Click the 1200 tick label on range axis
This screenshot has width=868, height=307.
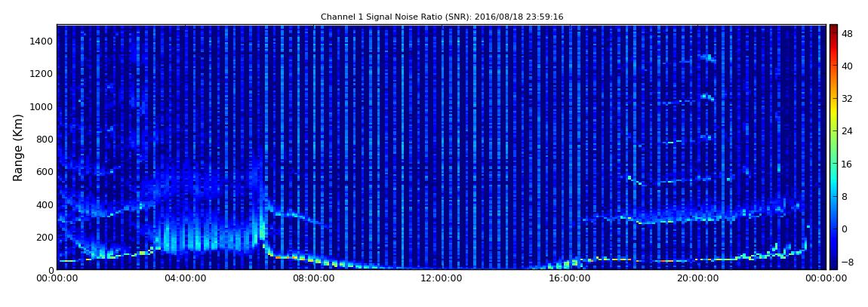click(42, 74)
